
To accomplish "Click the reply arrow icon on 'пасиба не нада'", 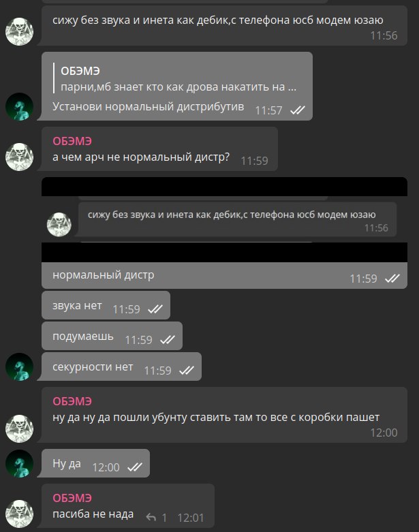I will 151,518.
